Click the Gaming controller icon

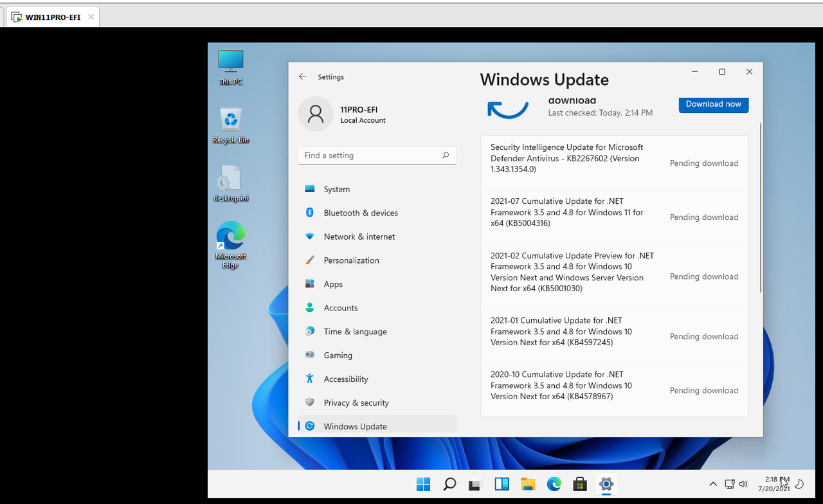click(310, 355)
